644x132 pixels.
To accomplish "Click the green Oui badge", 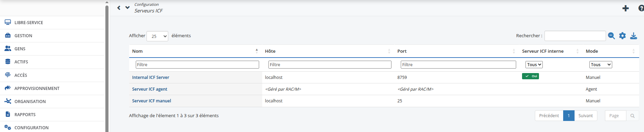I will click(x=530, y=76).
